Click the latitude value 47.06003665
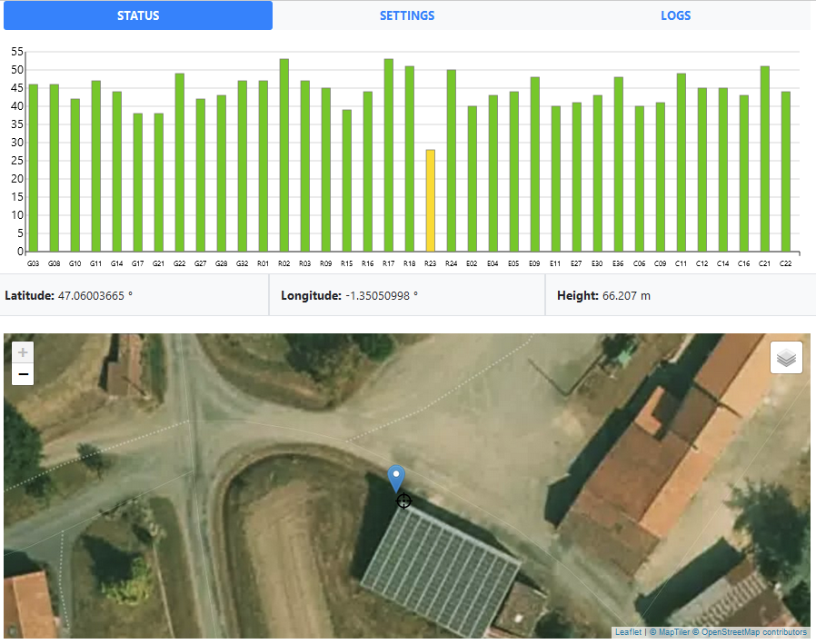 coord(95,295)
